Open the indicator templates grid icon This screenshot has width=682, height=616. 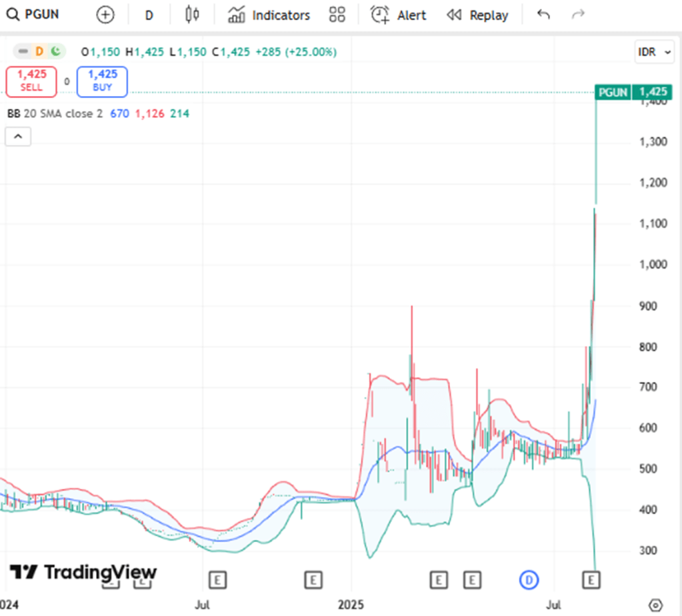click(337, 15)
